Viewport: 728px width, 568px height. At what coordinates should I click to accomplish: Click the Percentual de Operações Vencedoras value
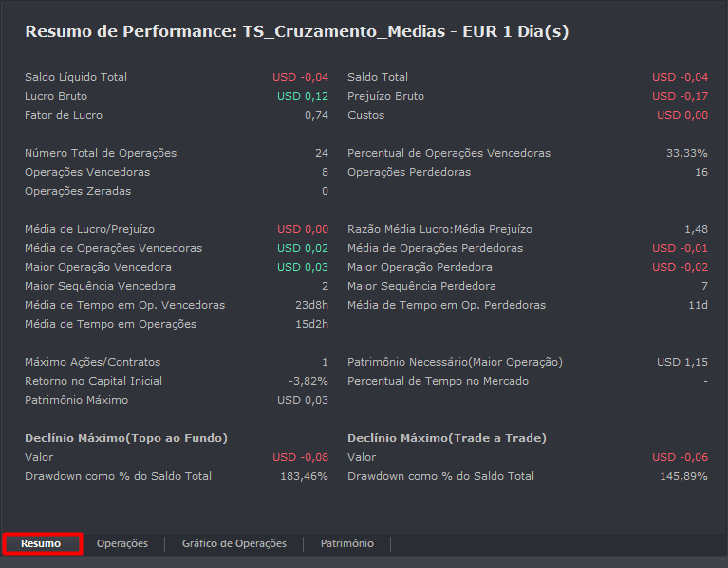pos(686,153)
